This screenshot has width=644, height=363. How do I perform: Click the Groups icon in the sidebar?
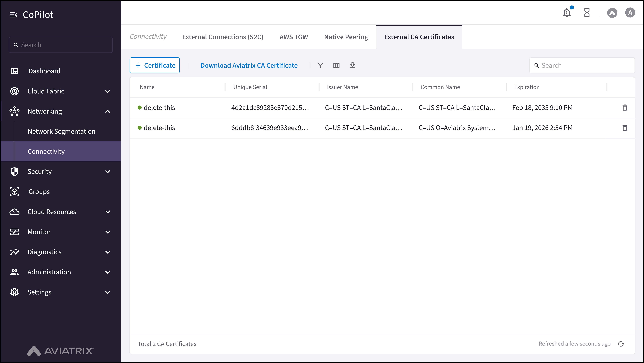click(15, 192)
